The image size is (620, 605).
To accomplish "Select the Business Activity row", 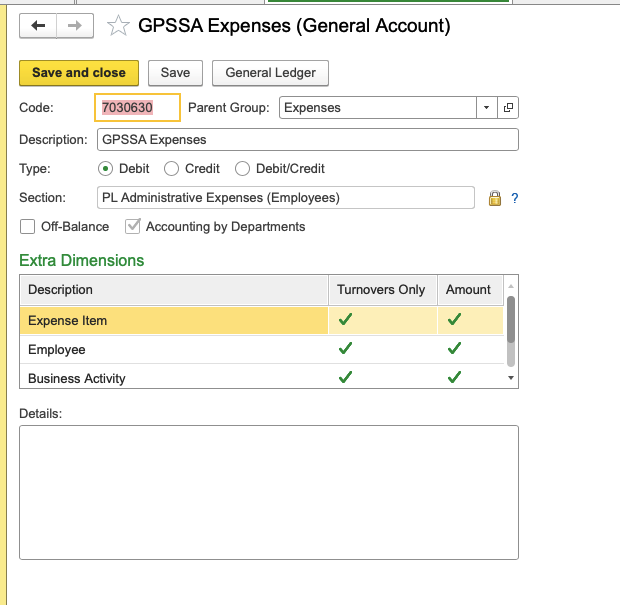I will 261,378.
